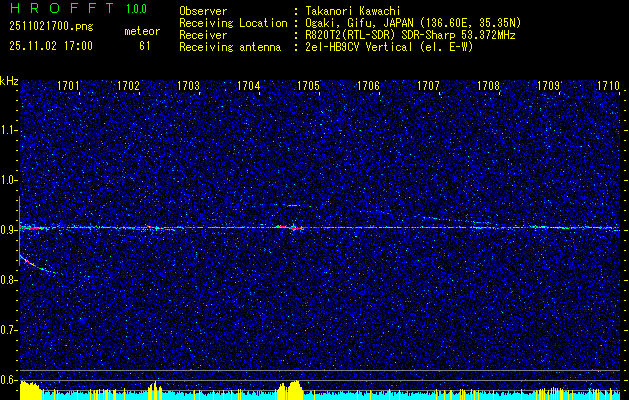Click the 1705 time axis label
The width and height of the screenshot is (629, 400).
point(308,86)
